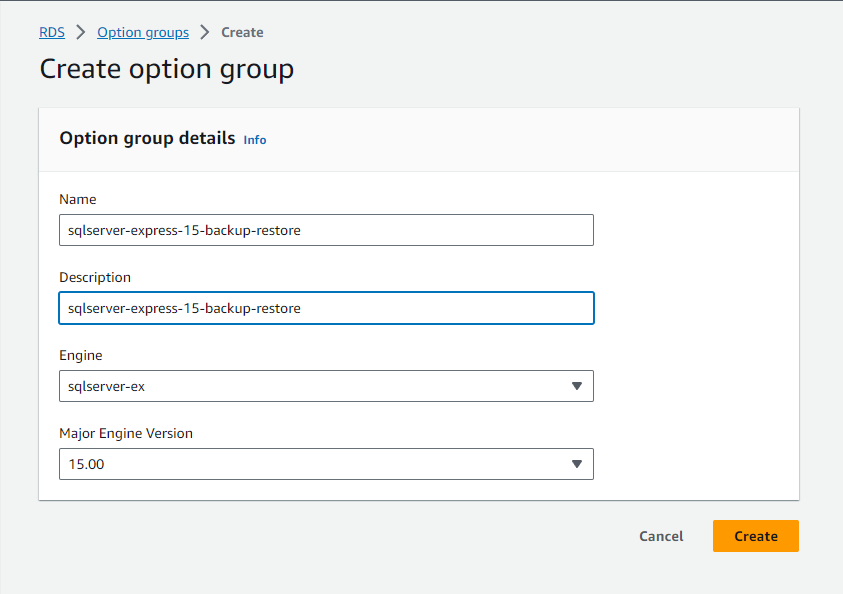
Task: Go to Option groups breadcrumb
Action: (143, 32)
